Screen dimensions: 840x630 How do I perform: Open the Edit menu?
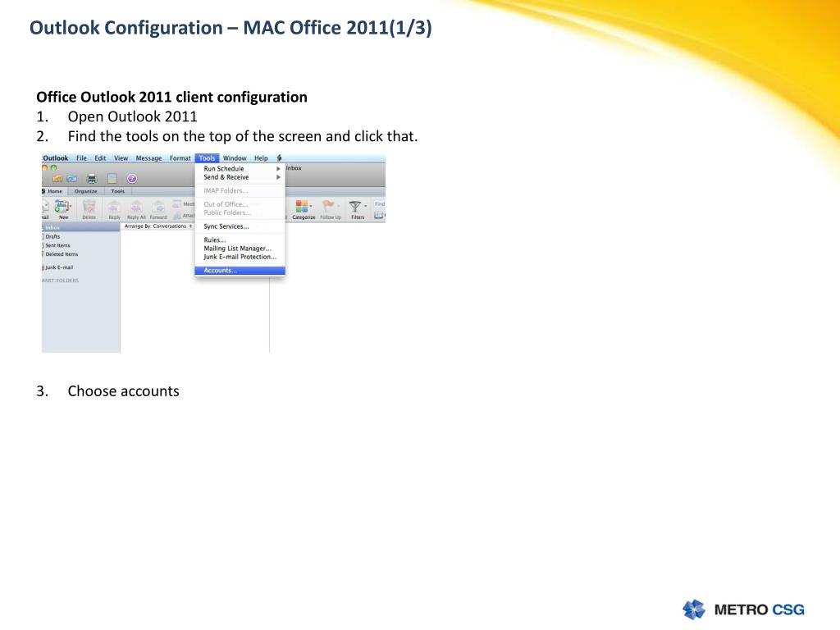(x=100, y=158)
